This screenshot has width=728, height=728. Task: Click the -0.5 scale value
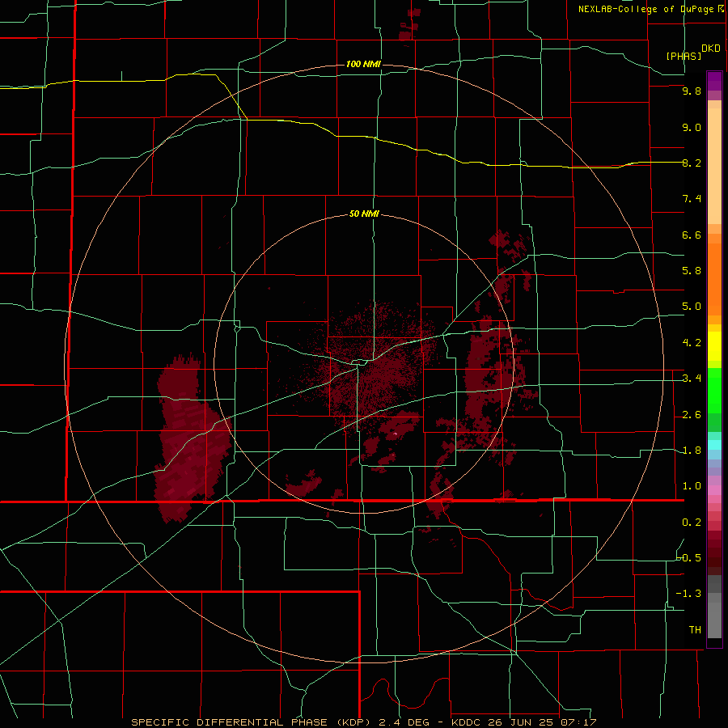pyautogui.click(x=689, y=557)
